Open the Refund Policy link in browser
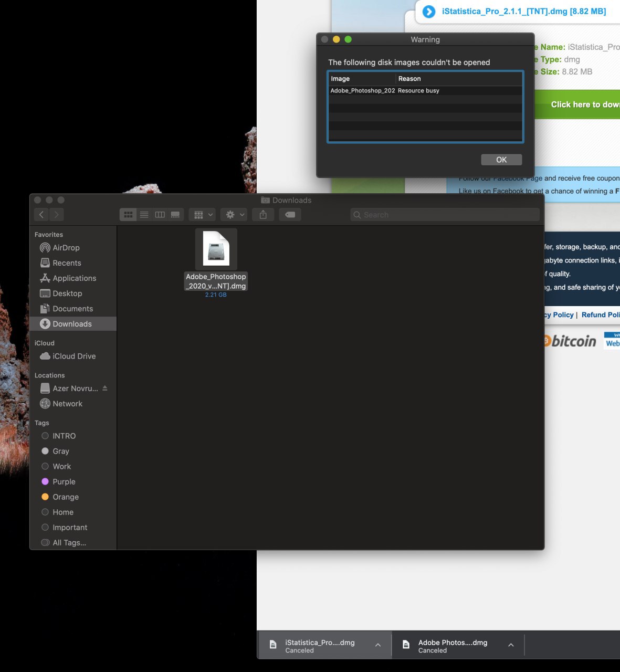The height and width of the screenshot is (672, 620). tap(601, 314)
